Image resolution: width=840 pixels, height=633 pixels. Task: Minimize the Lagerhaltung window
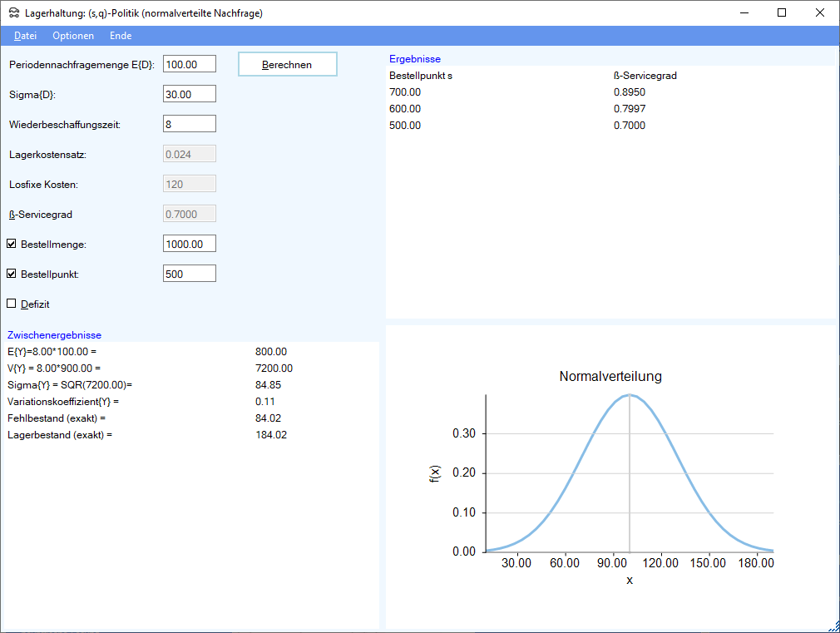(743, 12)
